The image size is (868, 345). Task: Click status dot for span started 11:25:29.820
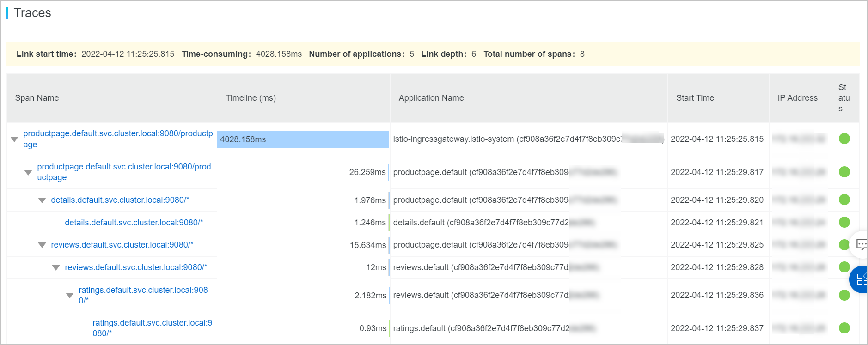point(844,200)
